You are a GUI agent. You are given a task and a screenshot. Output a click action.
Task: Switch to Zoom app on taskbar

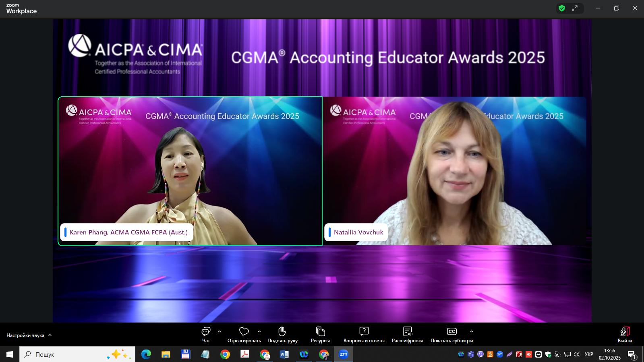click(343, 354)
